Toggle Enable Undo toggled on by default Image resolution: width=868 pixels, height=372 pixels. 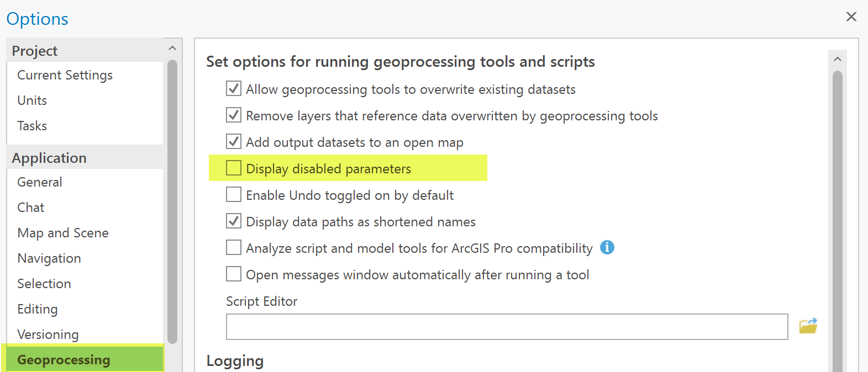pos(234,195)
